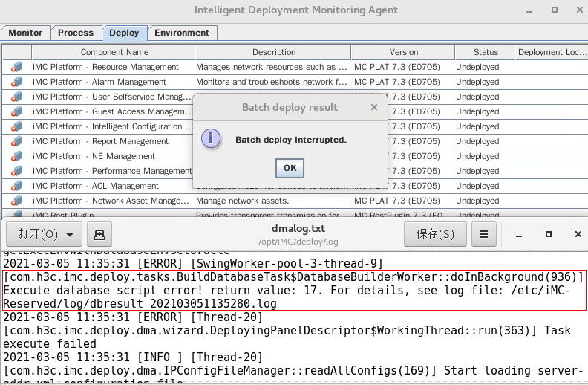Switch to the Monitor tab
This screenshot has width=588, height=385.
click(x=25, y=33)
